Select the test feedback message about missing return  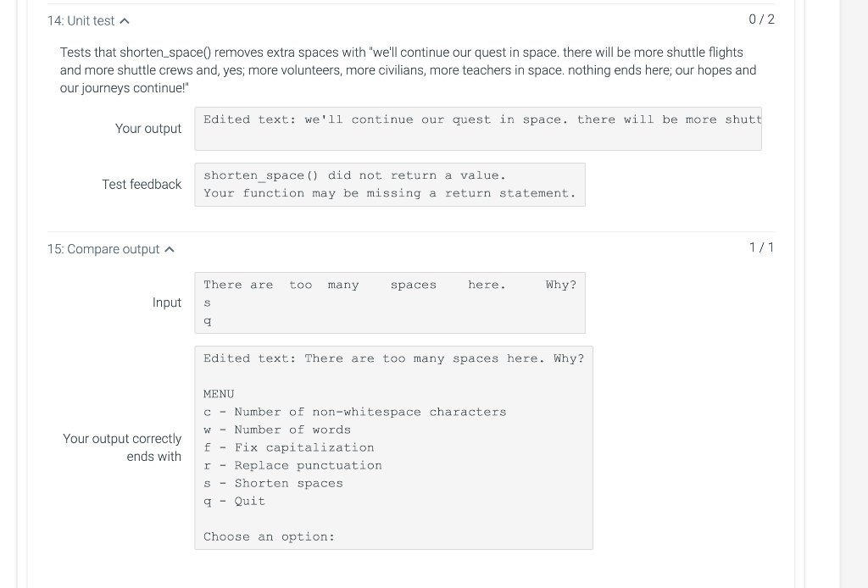click(x=390, y=184)
